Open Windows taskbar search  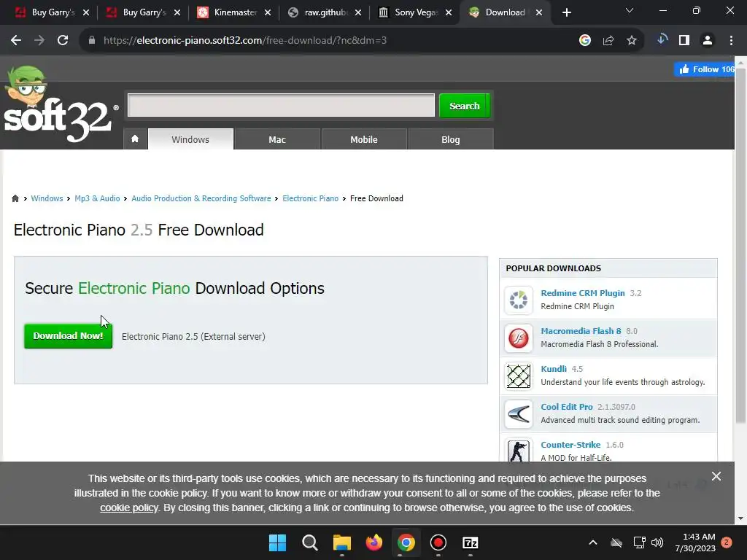pos(309,542)
